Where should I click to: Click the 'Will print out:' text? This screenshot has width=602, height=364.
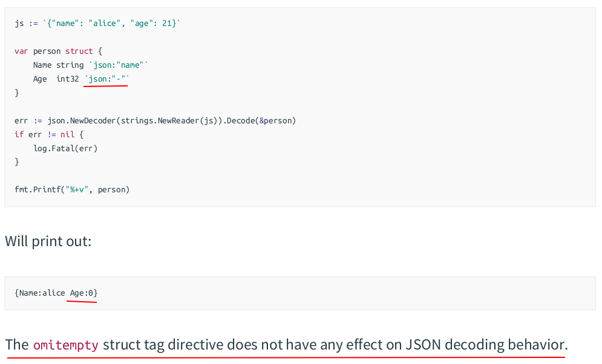tap(48, 241)
